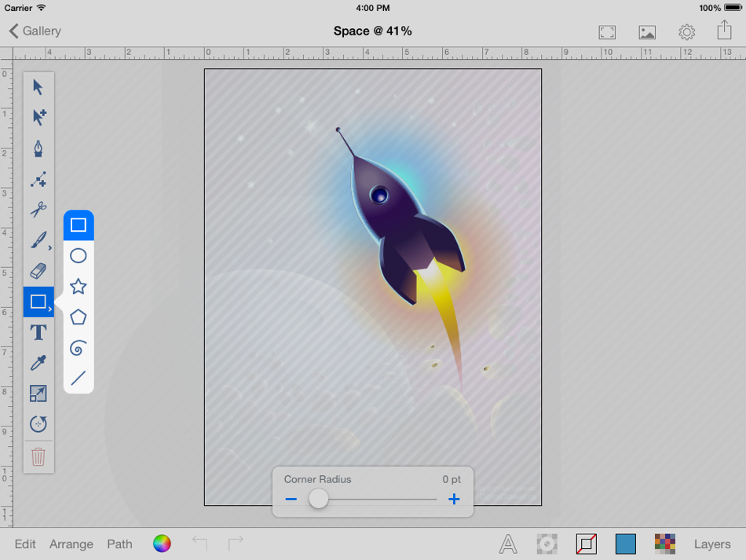Tap the trash delete icon
The height and width of the screenshot is (560, 746).
[38, 457]
